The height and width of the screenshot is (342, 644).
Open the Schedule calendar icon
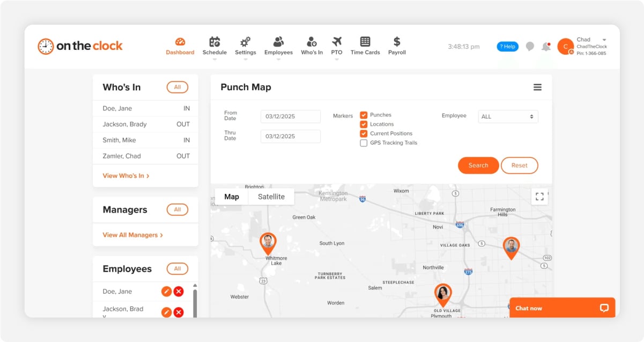coord(214,41)
